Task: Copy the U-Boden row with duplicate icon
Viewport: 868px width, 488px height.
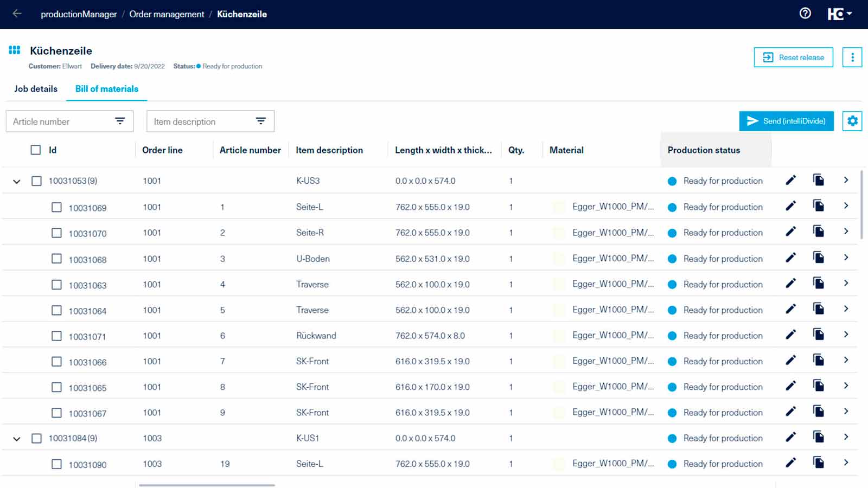Action: click(x=819, y=258)
